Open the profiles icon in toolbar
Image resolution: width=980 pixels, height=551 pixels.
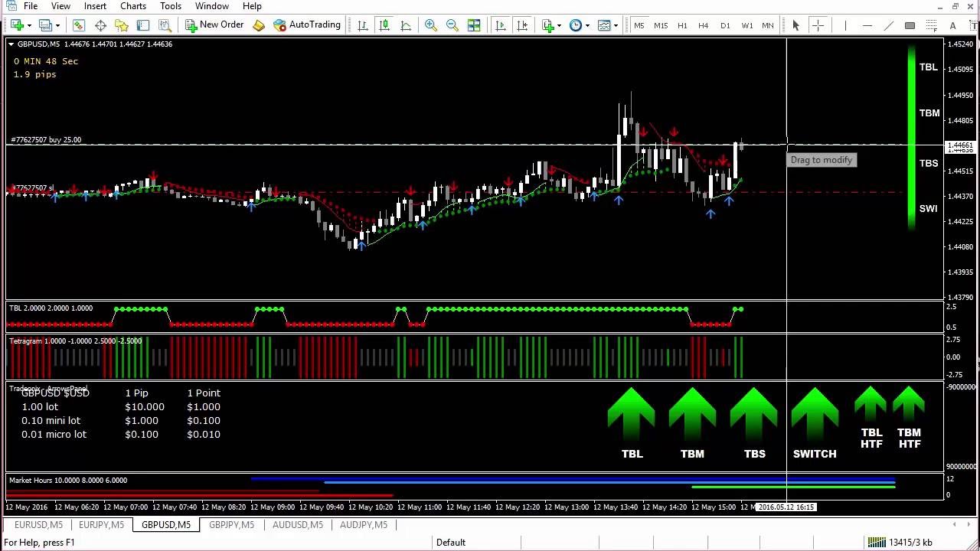pos(45,25)
